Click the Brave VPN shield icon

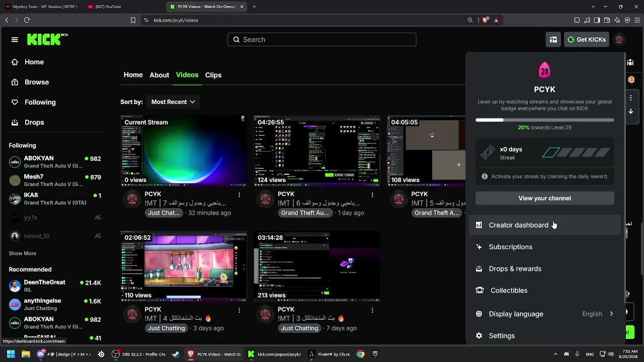627,20
